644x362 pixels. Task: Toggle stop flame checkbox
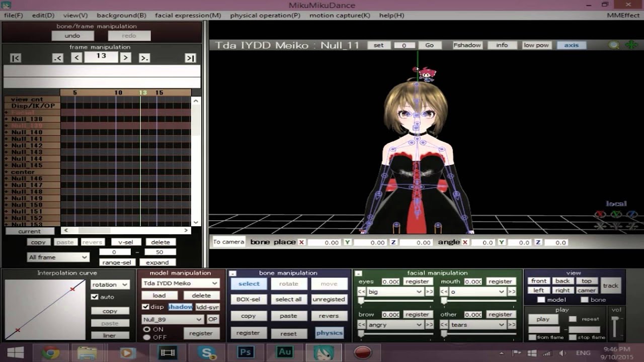pyautogui.click(x=573, y=337)
